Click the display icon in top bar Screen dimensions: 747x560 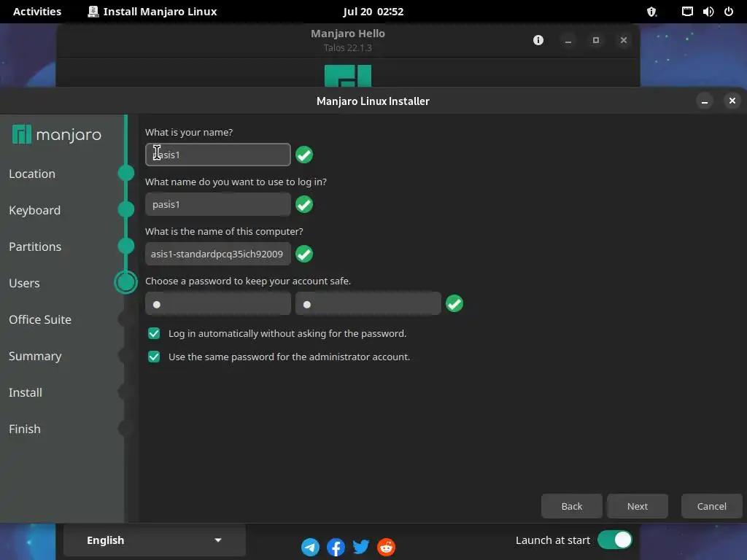(x=687, y=12)
